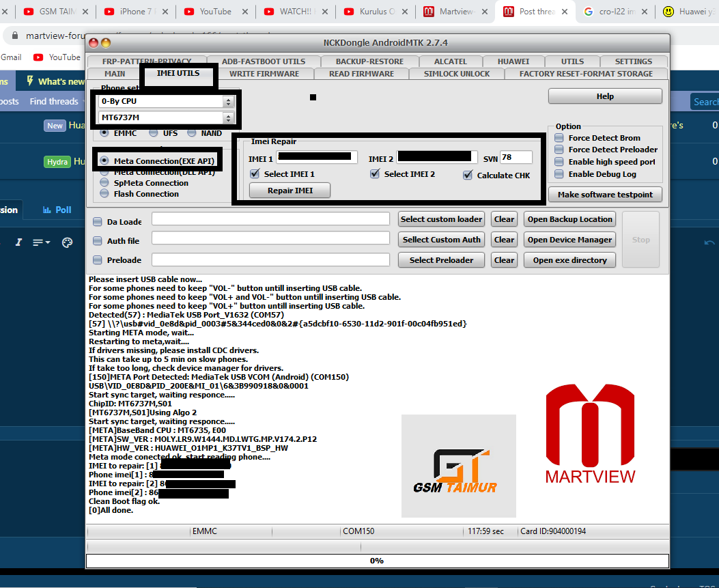Click Sellect Custom Auth button
Viewport: 719px width, 588px height.
click(442, 240)
